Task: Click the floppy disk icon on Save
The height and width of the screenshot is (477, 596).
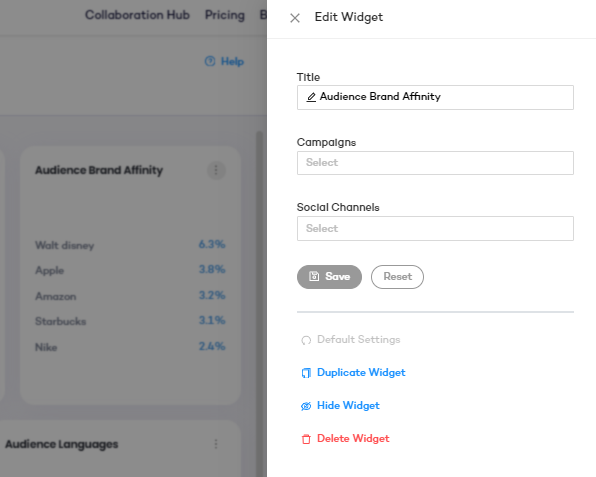Action: 314,276
